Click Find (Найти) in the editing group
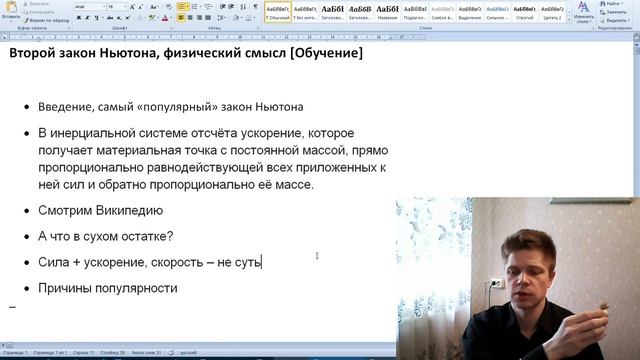Viewport: 640px width, 360px height. coord(612,3)
